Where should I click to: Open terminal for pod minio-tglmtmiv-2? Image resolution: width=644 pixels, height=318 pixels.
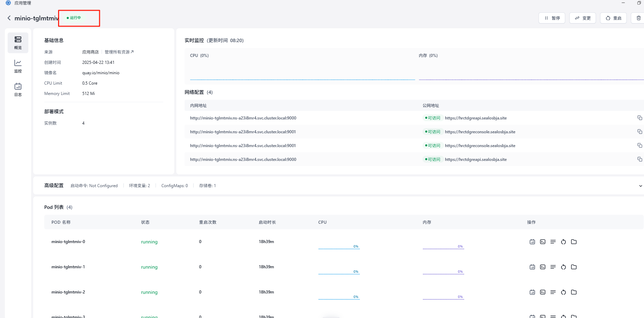[x=543, y=292]
